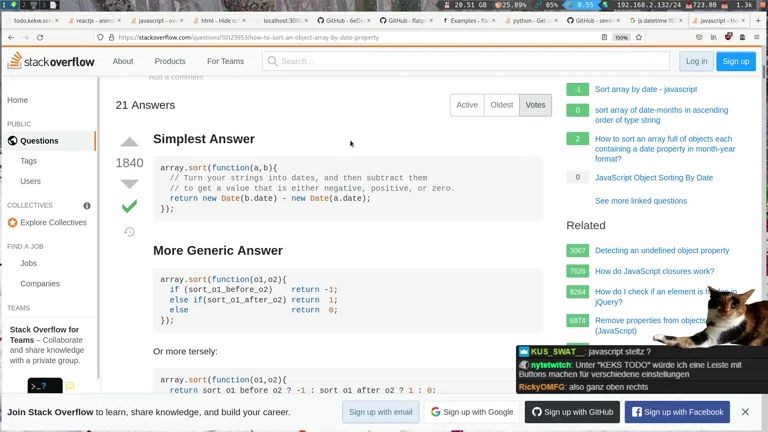Open Tags in the left sidebar
Screen dimensions: 768x432
point(29,161)
